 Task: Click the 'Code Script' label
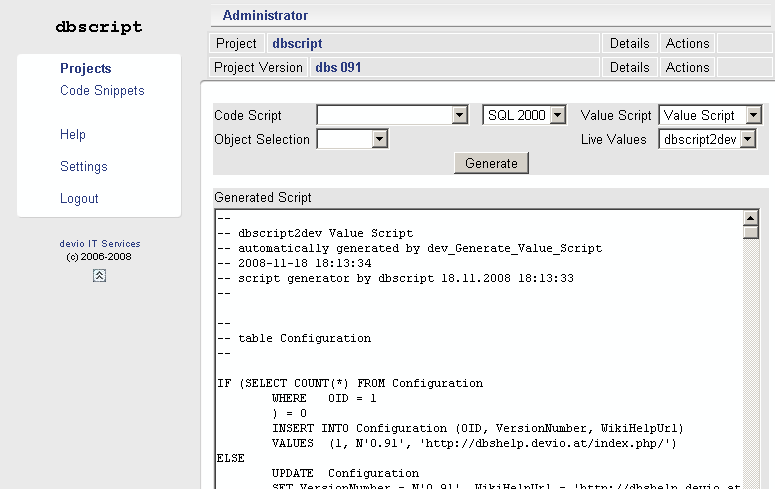(x=248, y=115)
